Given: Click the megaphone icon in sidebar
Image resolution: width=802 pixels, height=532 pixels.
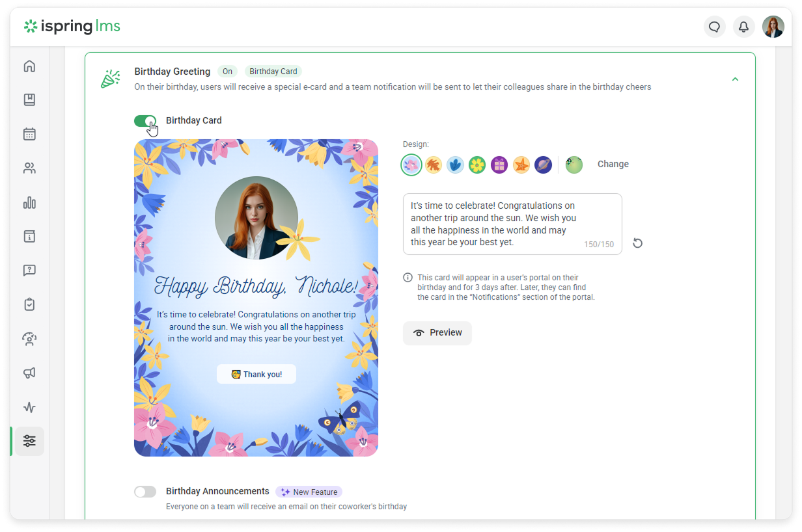Looking at the screenshot, I should click(x=29, y=373).
